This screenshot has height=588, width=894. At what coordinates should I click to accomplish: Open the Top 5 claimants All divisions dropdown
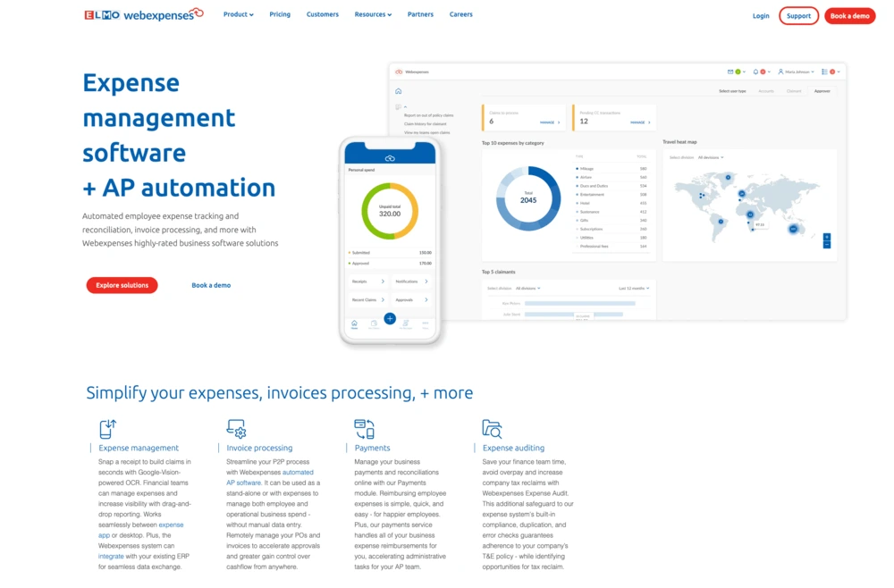pyautogui.click(x=528, y=289)
